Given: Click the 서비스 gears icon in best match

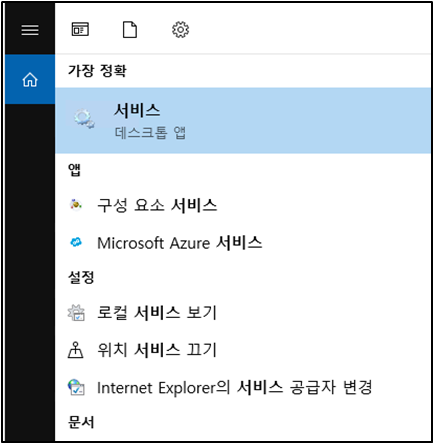Looking at the screenshot, I should [84, 119].
